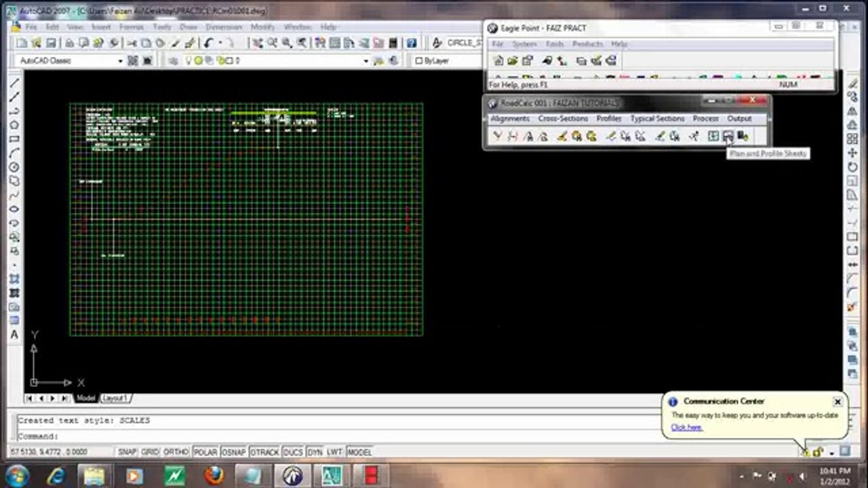Open the File menu in AutoCAD

32,27
